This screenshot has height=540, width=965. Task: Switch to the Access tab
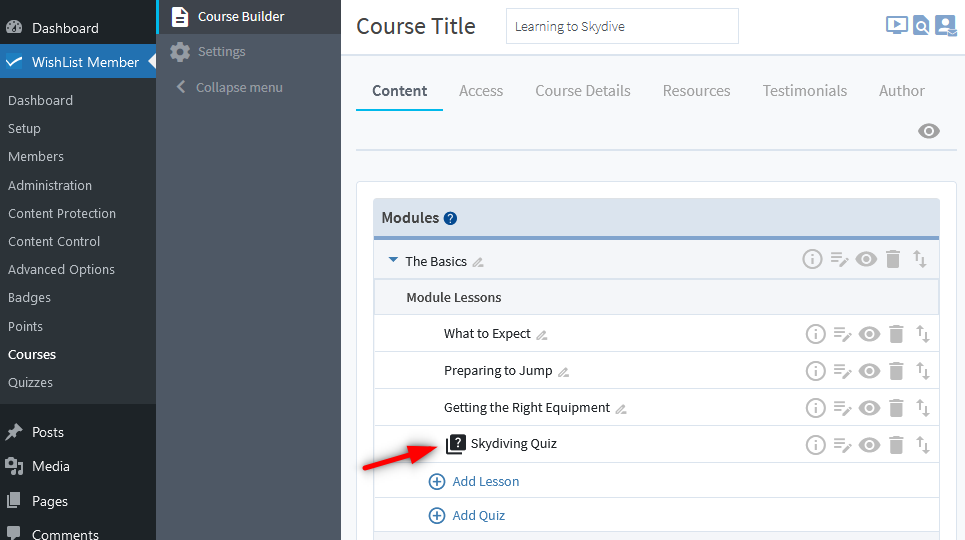481,90
